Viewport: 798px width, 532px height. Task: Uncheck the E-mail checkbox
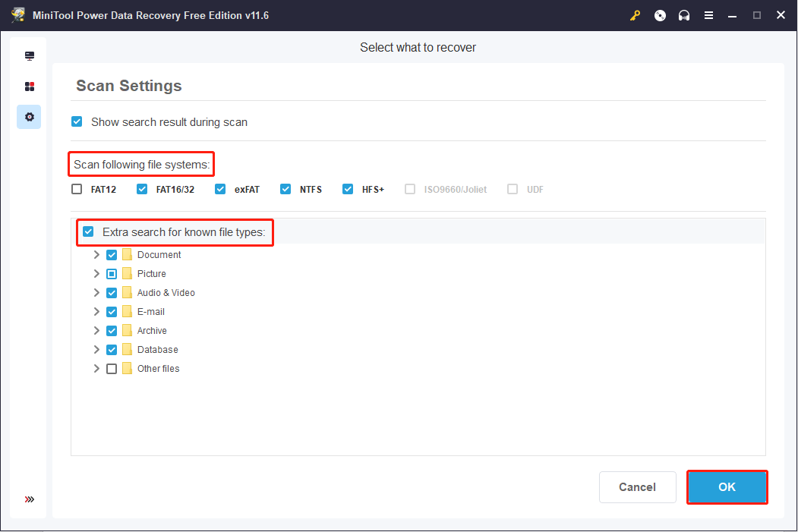tap(112, 312)
